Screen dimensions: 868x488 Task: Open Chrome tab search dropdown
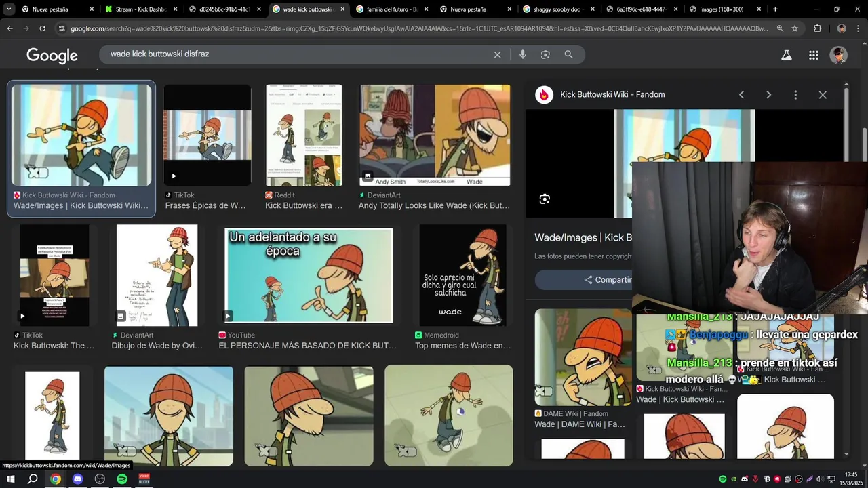[x=9, y=9]
